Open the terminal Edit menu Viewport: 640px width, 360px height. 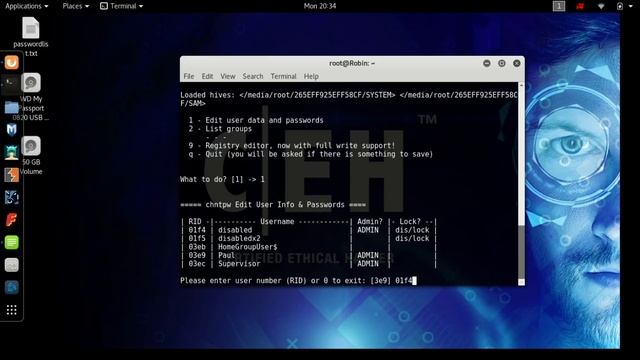coord(207,76)
